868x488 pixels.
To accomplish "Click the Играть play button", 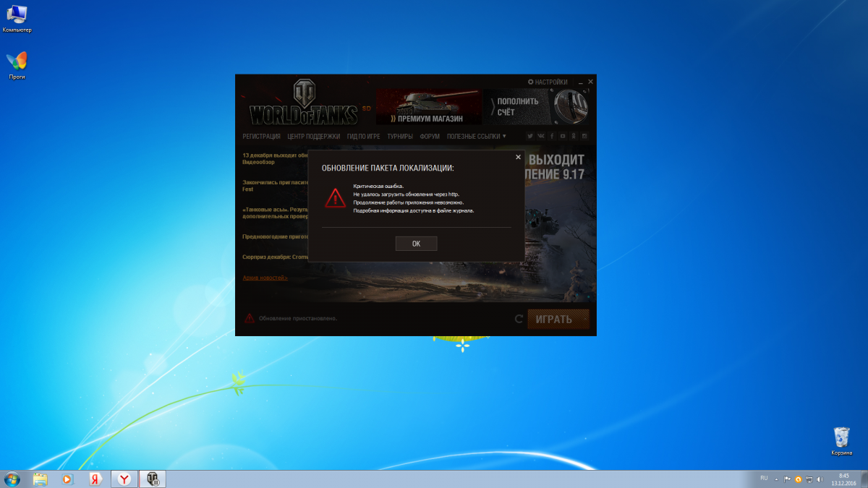I will click(558, 319).
